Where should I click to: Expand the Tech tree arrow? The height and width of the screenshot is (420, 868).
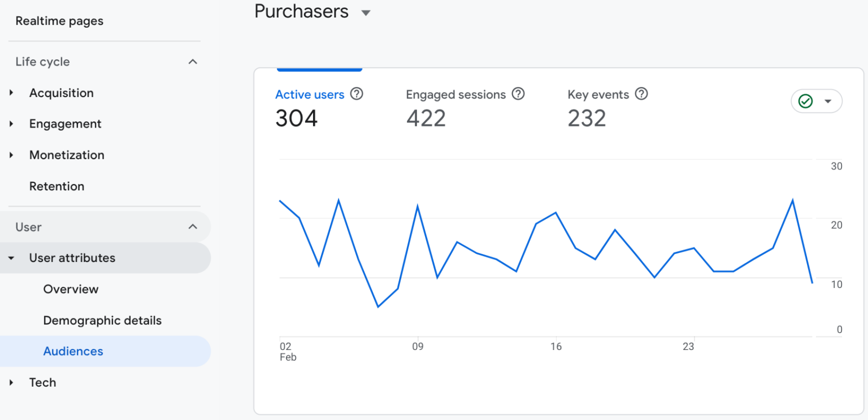[11, 382]
